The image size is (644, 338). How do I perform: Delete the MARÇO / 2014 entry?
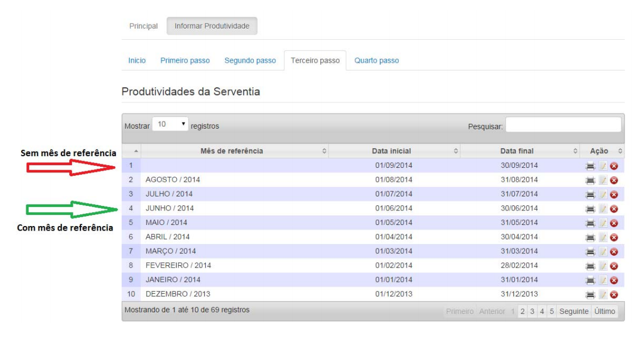point(614,252)
